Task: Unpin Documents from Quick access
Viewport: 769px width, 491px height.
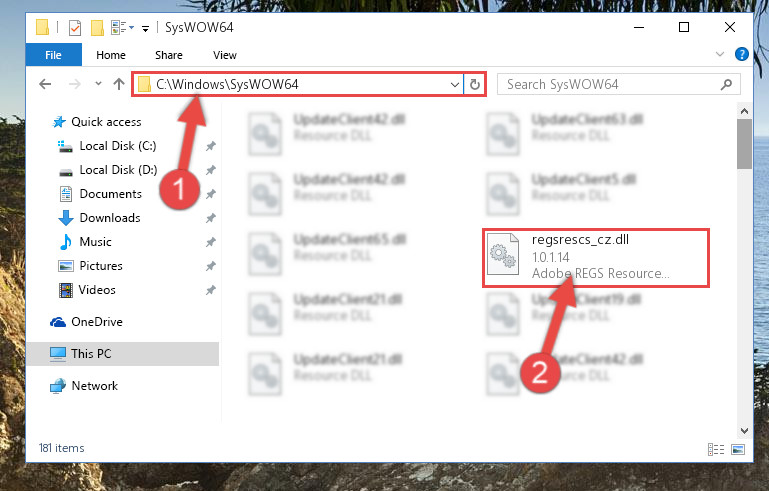Action: tap(210, 194)
